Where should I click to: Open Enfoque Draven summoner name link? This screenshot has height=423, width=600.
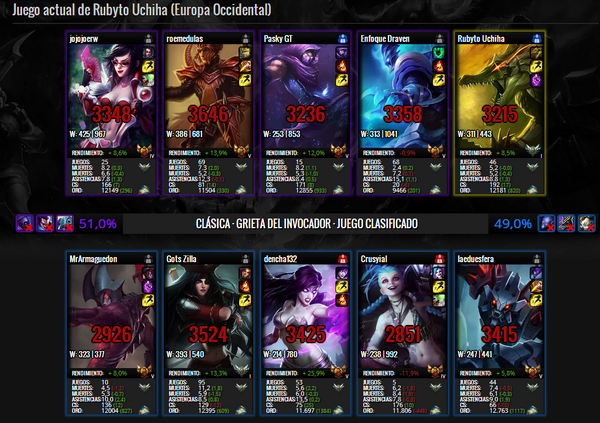coord(385,39)
